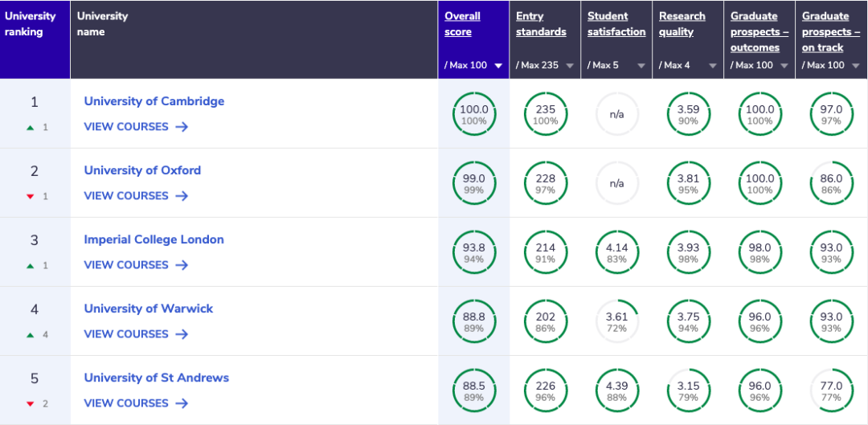Screen dimensions: 868x425
Task: Click the red down arrow under rank 5
Action: [31, 403]
